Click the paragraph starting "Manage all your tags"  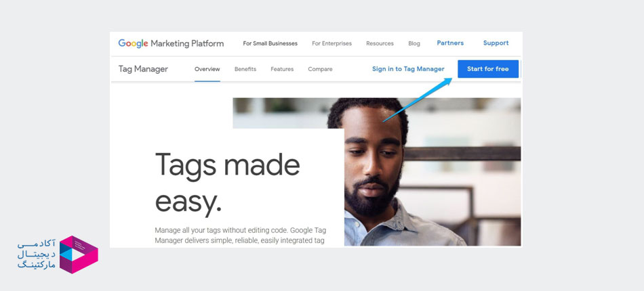(240, 236)
